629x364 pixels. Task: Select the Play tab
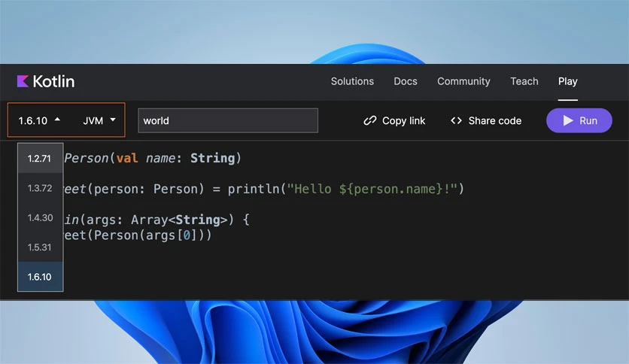coord(567,81)
